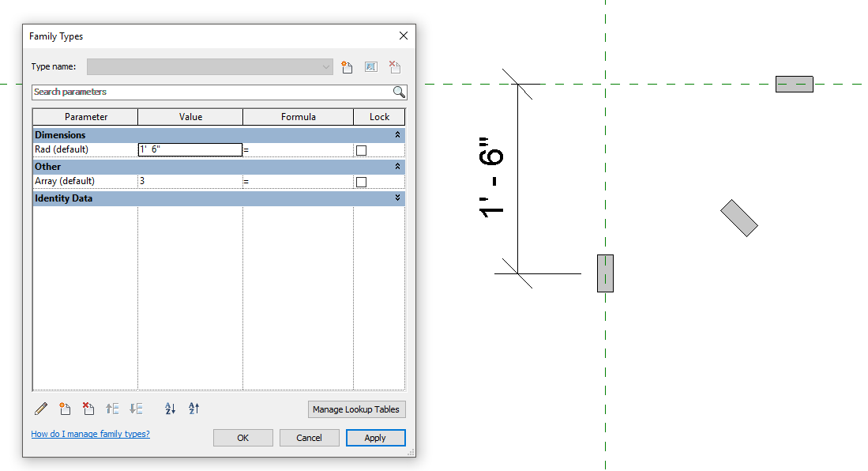Select the edit parameter pencil icon

click(x=40, y=409)
